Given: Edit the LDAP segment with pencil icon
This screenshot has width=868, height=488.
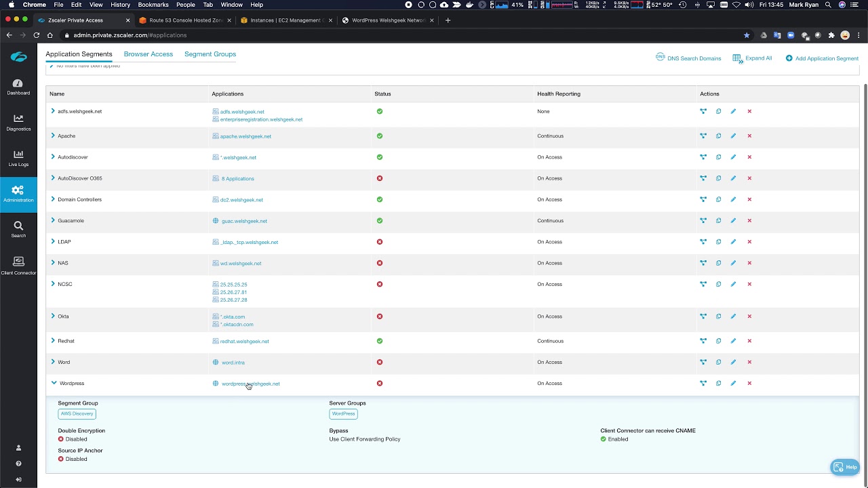Looking at the screenshot, I should coord(733,242).
